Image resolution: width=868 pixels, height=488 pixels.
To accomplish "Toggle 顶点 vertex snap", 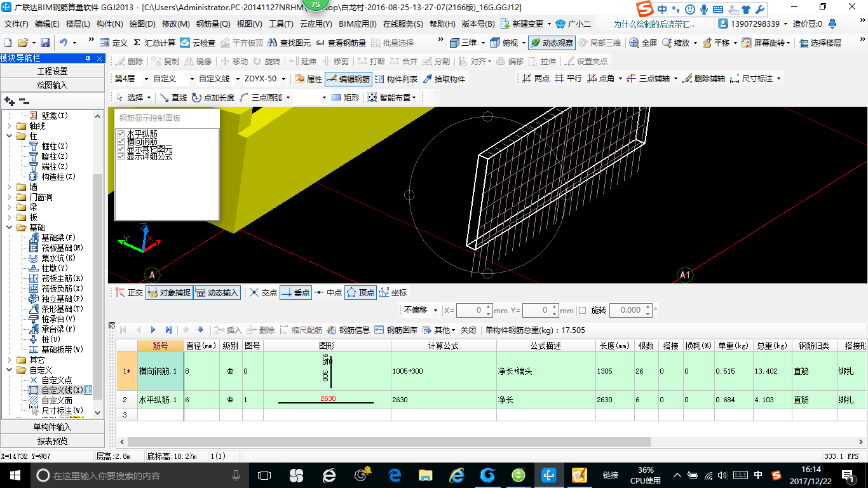I will pyautogui.click(x=360, y=293).
